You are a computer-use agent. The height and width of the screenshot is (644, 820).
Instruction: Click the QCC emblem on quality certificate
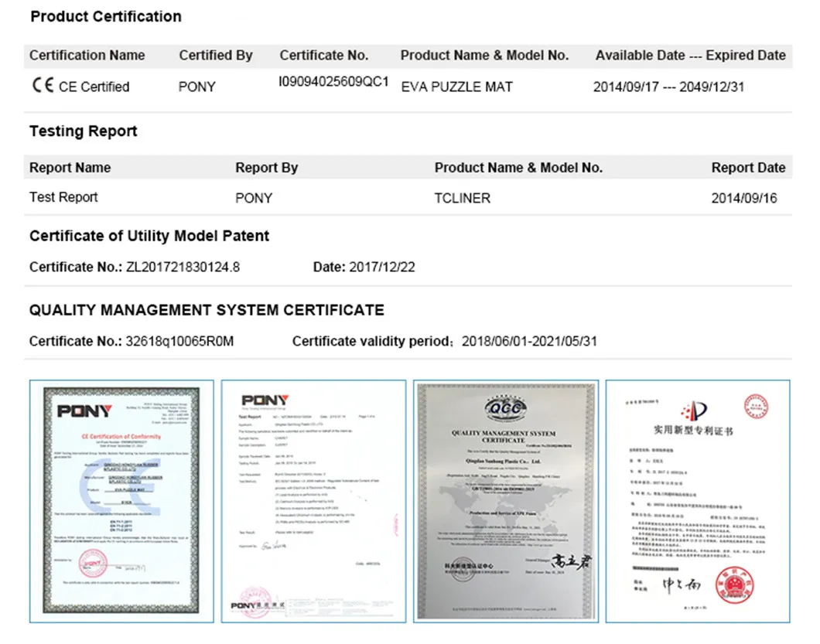pos(505,407)
